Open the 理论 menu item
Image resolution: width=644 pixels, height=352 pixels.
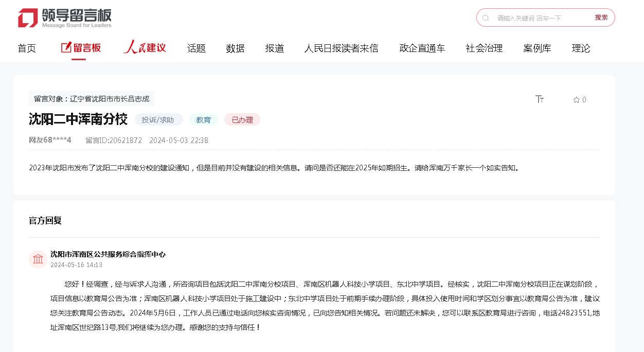pyautogui.click(x=581, y=48)
